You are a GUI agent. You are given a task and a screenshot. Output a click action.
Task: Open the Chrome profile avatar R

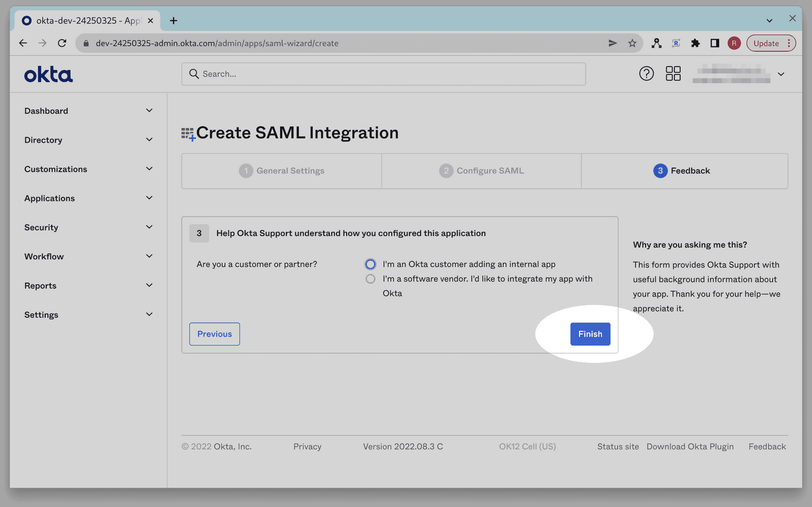[x=734, y=43]
